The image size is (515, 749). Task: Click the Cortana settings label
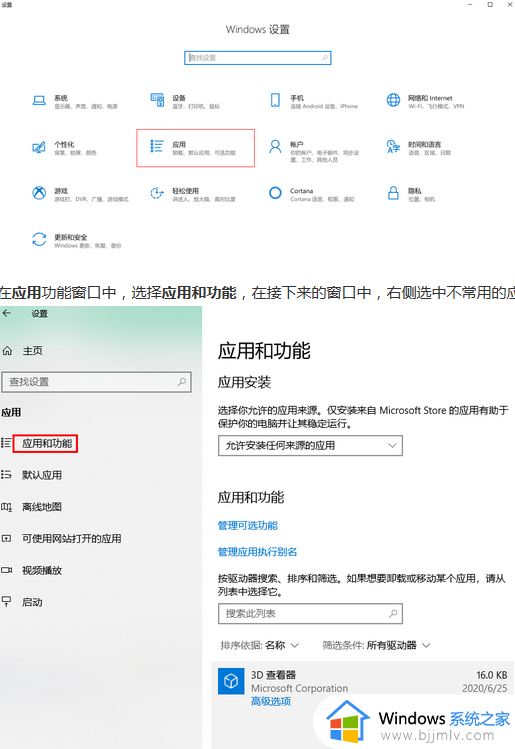pos(301,191)
